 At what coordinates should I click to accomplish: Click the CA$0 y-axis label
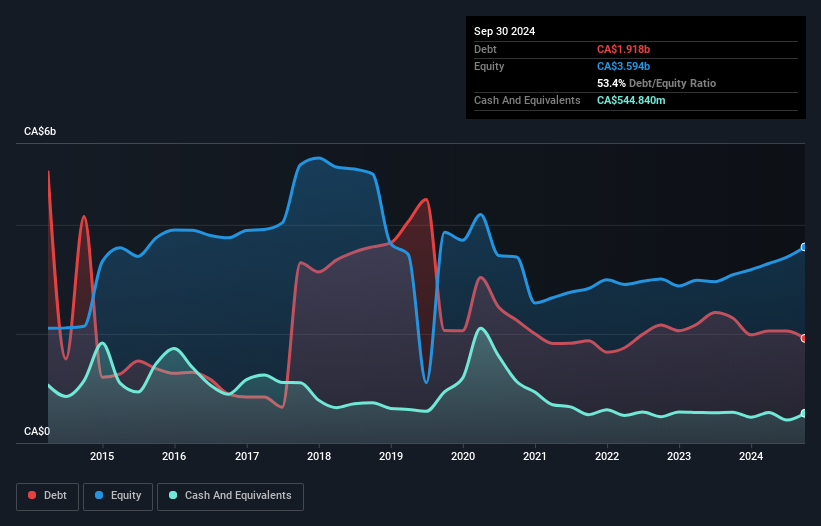pos(37,431)
